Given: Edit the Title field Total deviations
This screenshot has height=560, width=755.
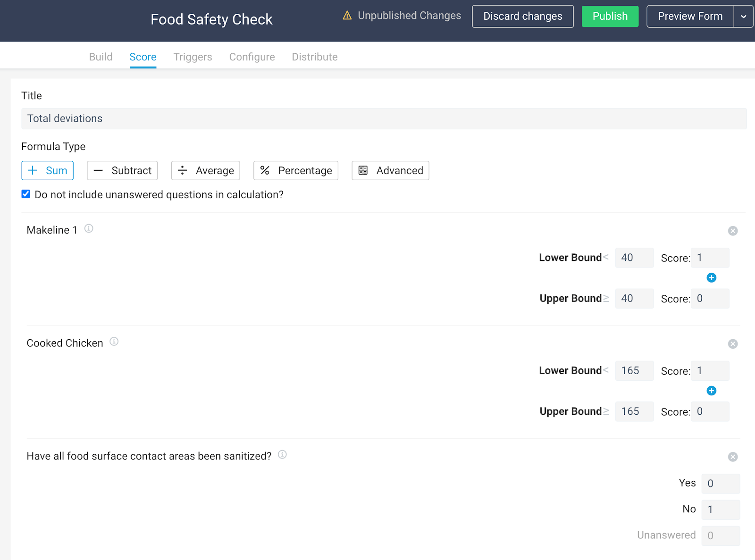Looking at the screenshot, I should point(384,119).
